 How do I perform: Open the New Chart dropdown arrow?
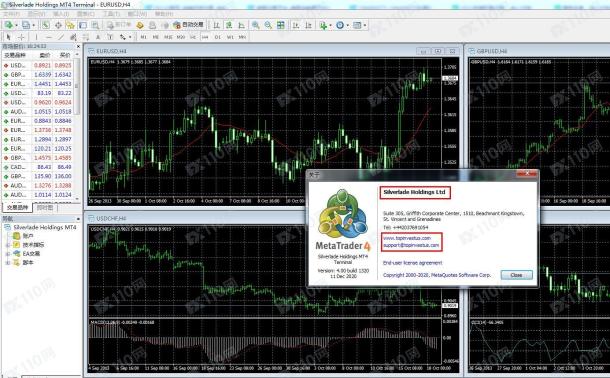point(16,25)
